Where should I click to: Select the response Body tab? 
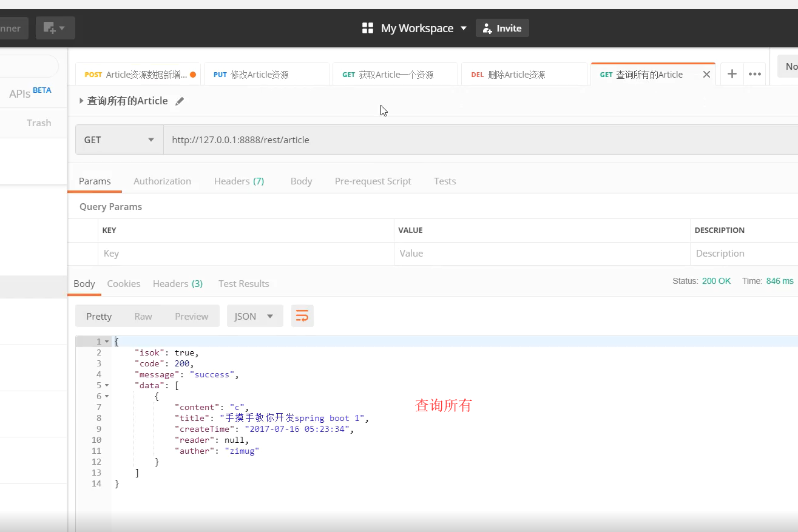click(x=84, y=283)
